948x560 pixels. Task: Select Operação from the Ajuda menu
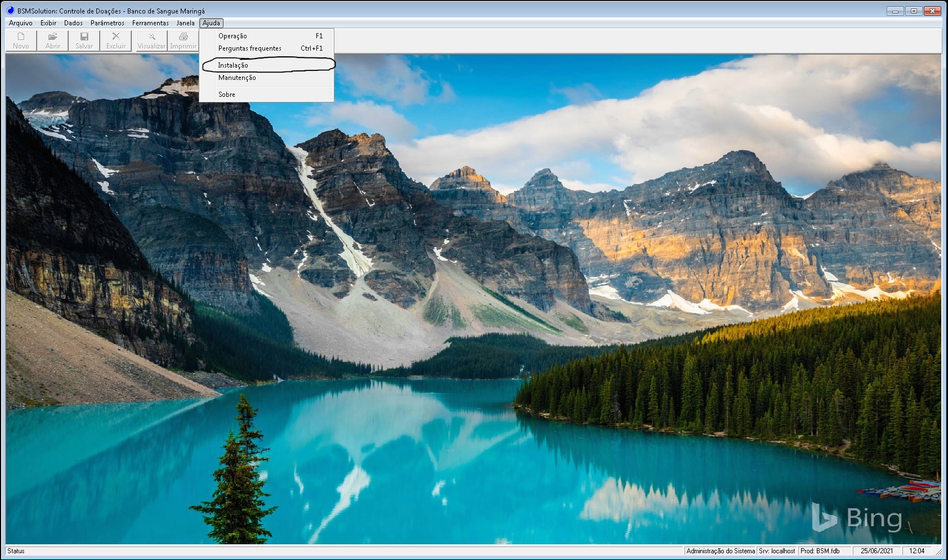pyautogui.click(x=232, y=36)
